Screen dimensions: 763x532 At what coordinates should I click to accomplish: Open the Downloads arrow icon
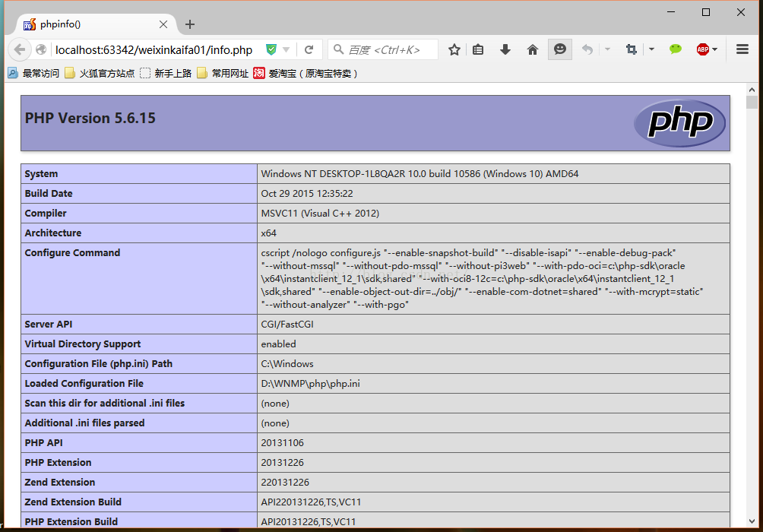pyautogui.click(x=505, y=49)
